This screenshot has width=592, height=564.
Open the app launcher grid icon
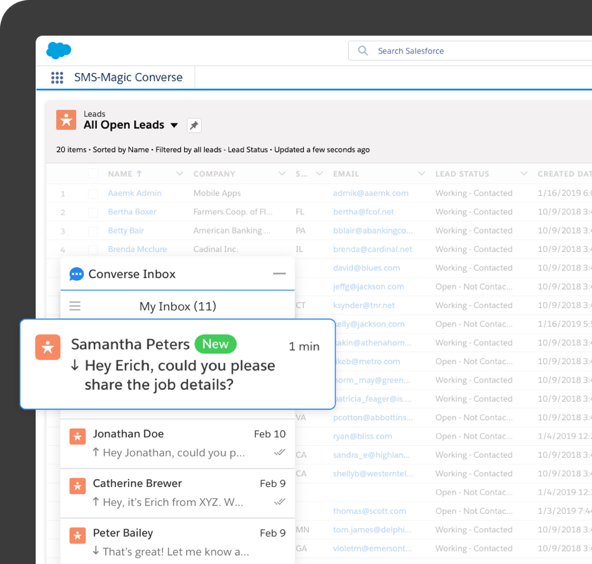pyautogui.click(x=57, y=78)
